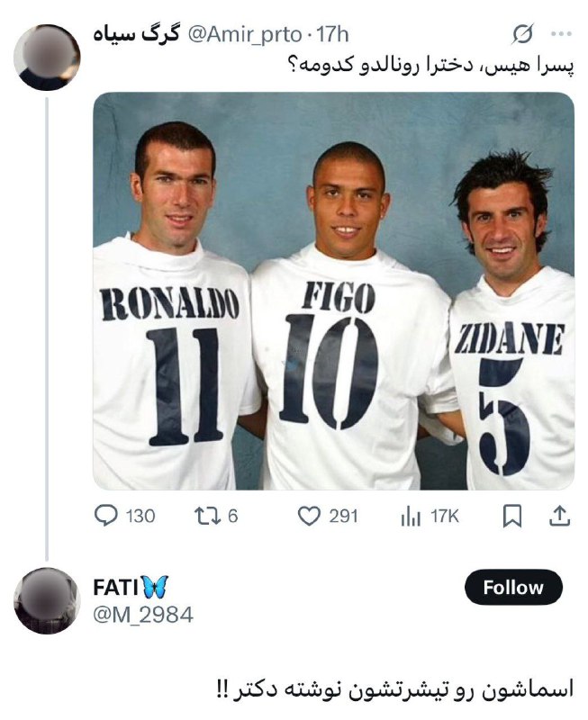Open the @Amir_prto handle link
This screenshot has width=588, height=720.
click(x=245, y=34)
